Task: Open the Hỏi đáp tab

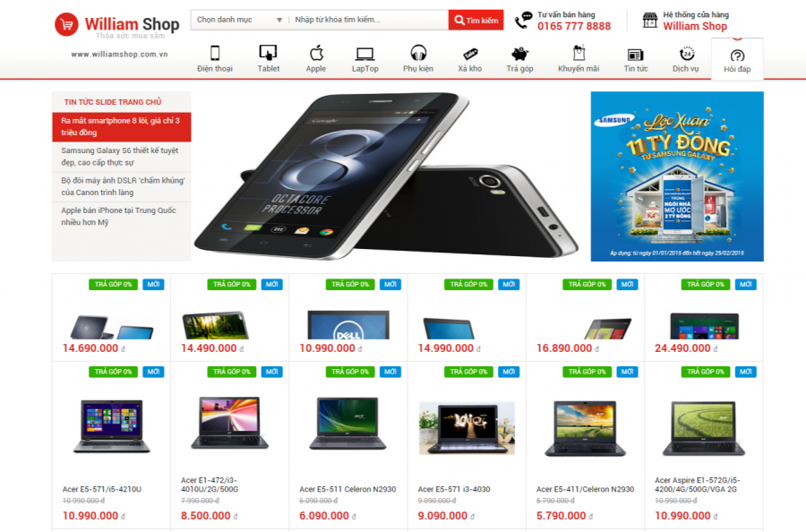Action: coord(737,60)
